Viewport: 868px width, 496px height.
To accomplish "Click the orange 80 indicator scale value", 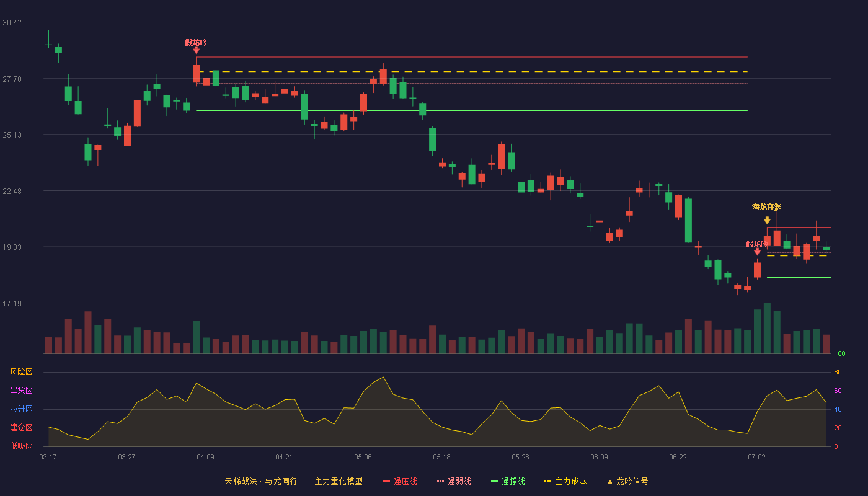I will pyautogui.click(x=838, y=372).
